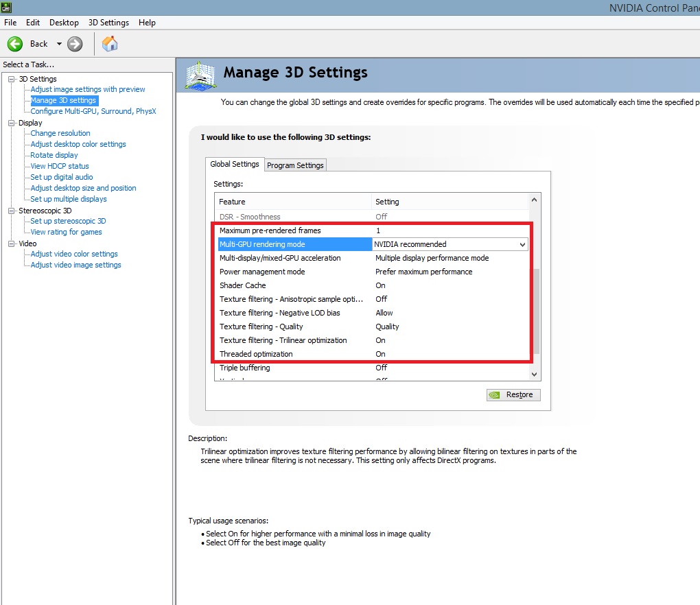Select the Power management mode row
The width and height of the screenshot is (700, 605).
372,272
